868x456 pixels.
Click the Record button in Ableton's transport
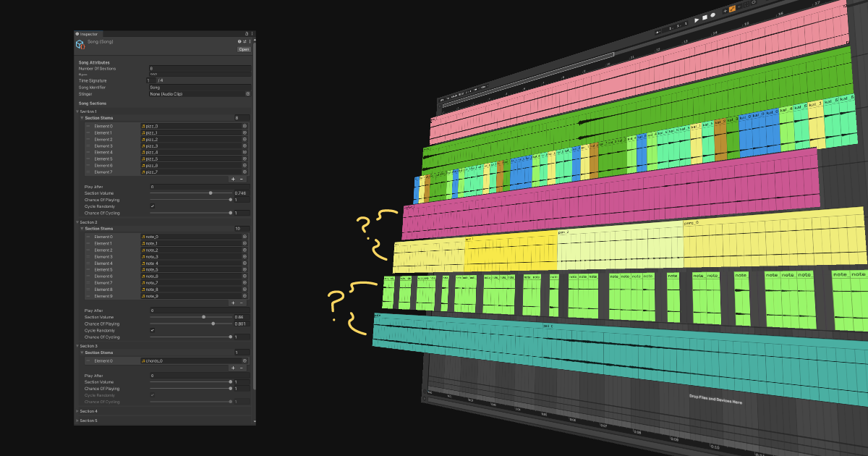click(713, 17)
